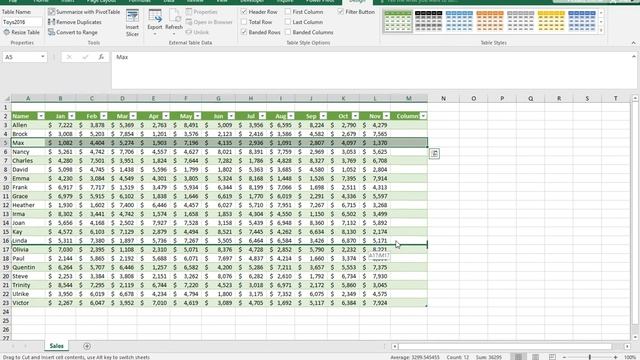The width and height of the screenshot is (640, 360).
Task: Select the cell containing Victor
Action: [x=28, y=303]
